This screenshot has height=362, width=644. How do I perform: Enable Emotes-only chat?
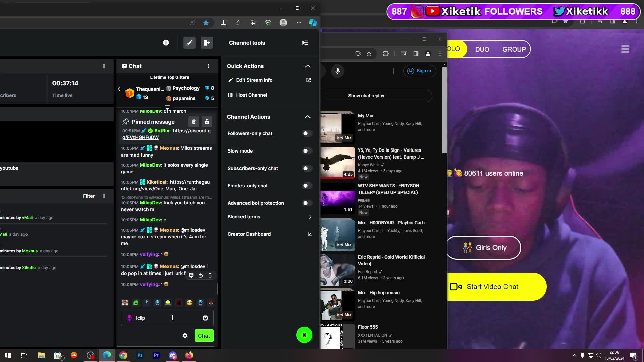click(306, 186)
